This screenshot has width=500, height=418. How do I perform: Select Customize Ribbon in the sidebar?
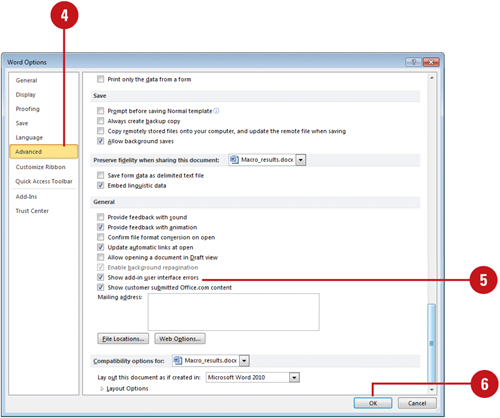coord(41,167)
